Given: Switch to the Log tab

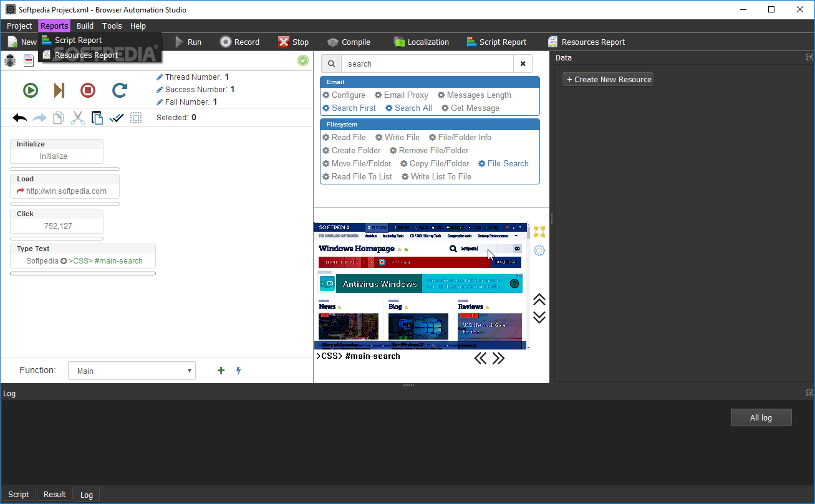Looking at the screenshot, I should [87, 495].
